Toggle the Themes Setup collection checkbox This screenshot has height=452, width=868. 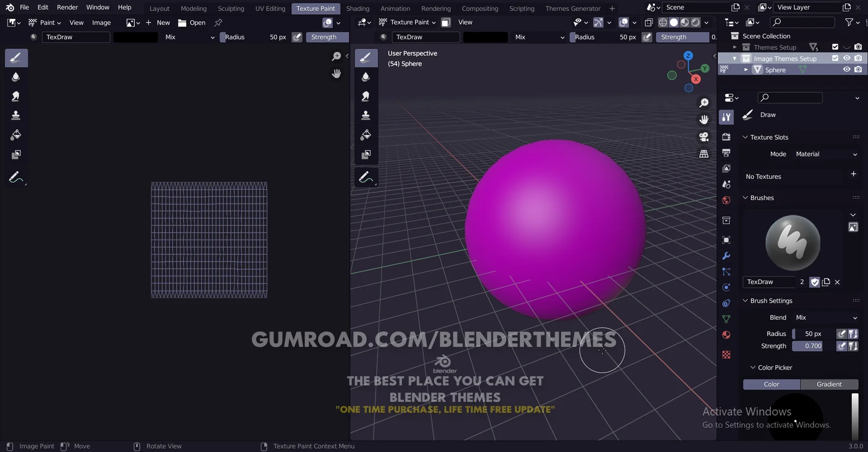(x=835, y=47)
